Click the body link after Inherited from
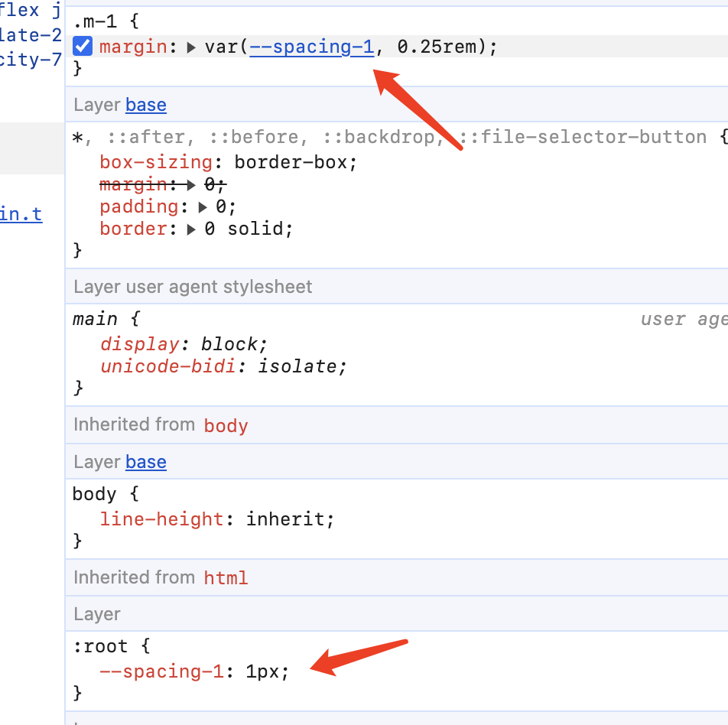Image resolution: width=728 pixels, height=725 pixels. pos(226,425)
